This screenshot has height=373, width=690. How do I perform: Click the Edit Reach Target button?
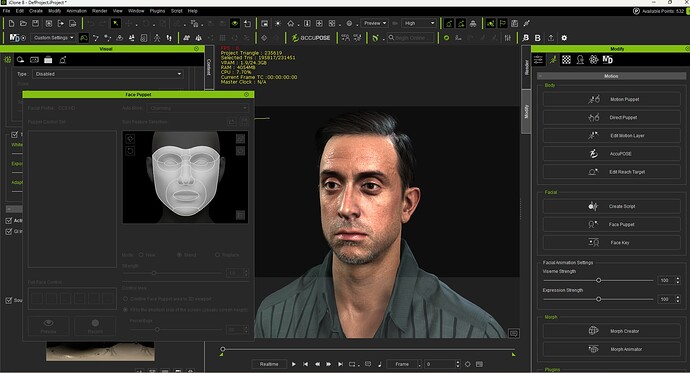(612, 172)
